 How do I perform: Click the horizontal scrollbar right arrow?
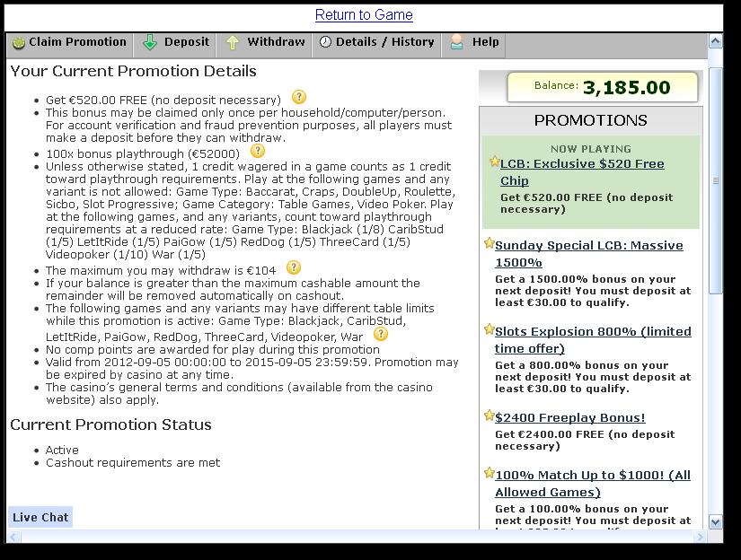(x=701, y=537)
